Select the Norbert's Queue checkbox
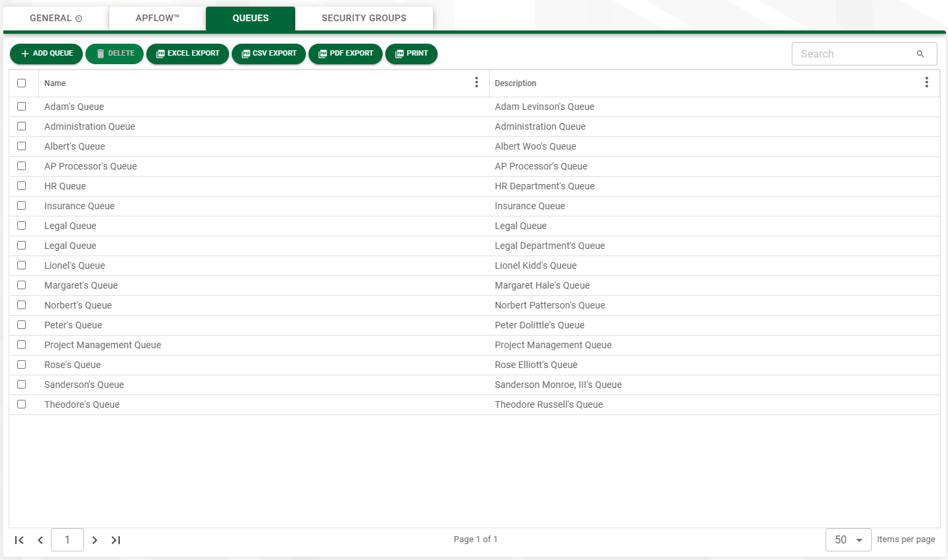The image size is (948, 560). (x=22, y=304)
